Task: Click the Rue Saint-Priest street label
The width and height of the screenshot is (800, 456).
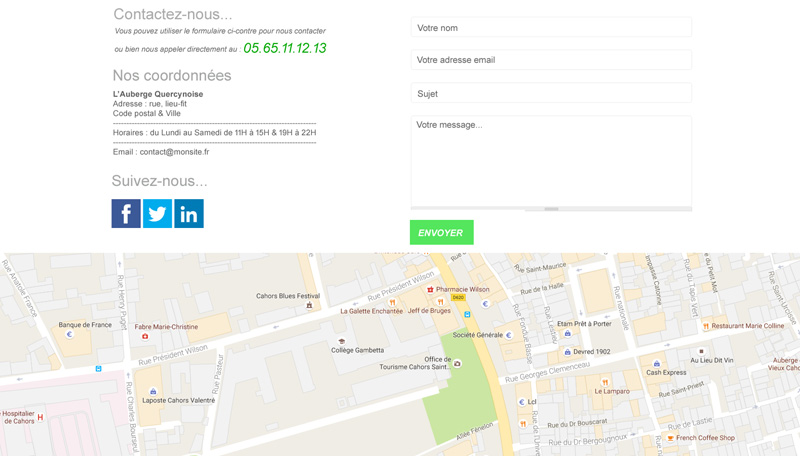Action: click(x=682, y=389)
